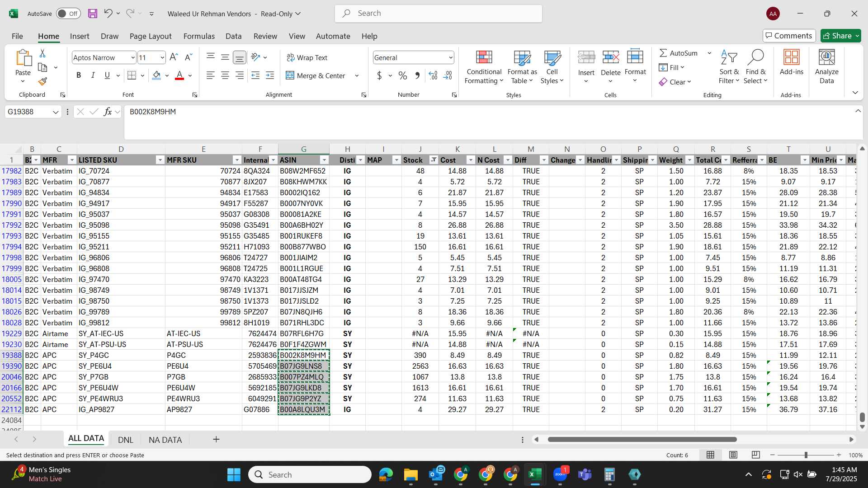
Task: Open Sort & Filter options
Action: pyautogui.click(x=729, y=67)
